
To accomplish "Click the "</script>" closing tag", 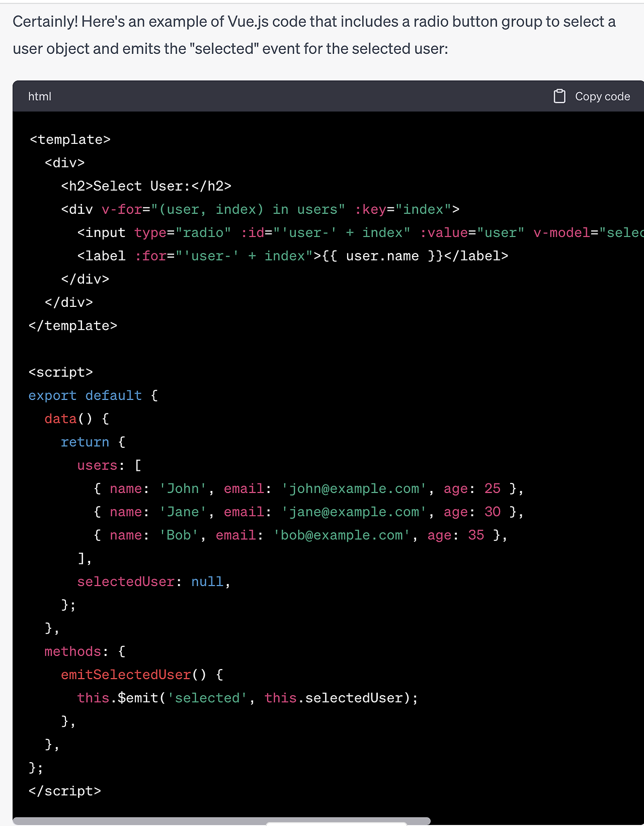I will (x=65, y=791).
